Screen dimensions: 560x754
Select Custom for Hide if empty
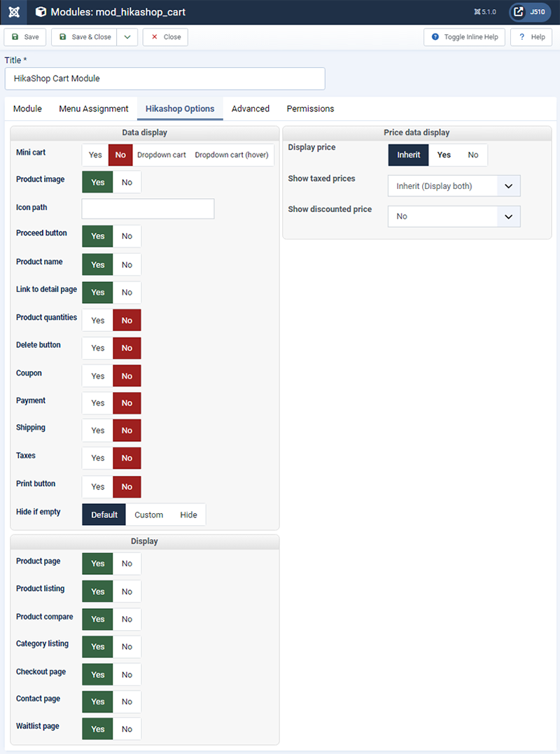tap(149, 515)
